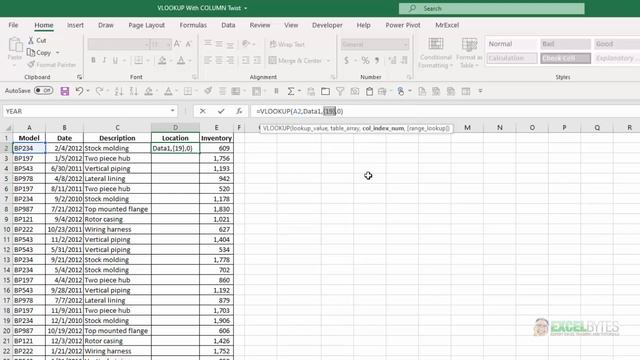Click the Cut scissors icon

coord(31,40)
